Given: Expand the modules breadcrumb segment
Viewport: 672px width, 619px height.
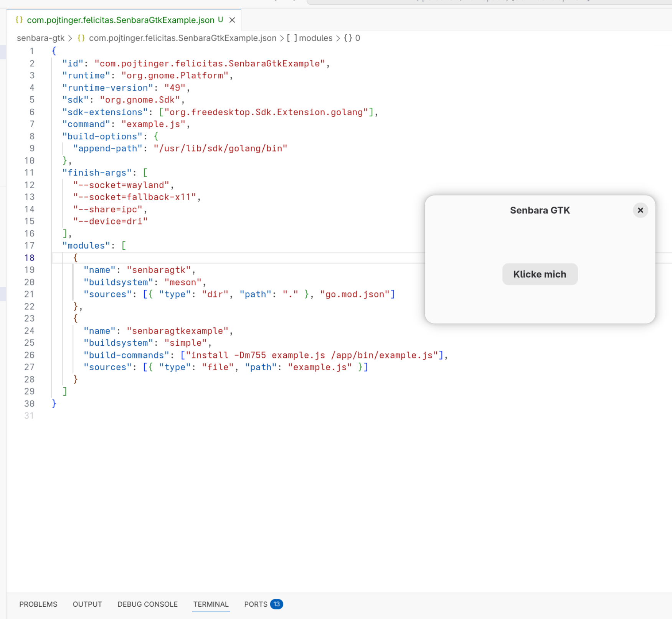Looking at the screenshot, I should coord(315,38).
